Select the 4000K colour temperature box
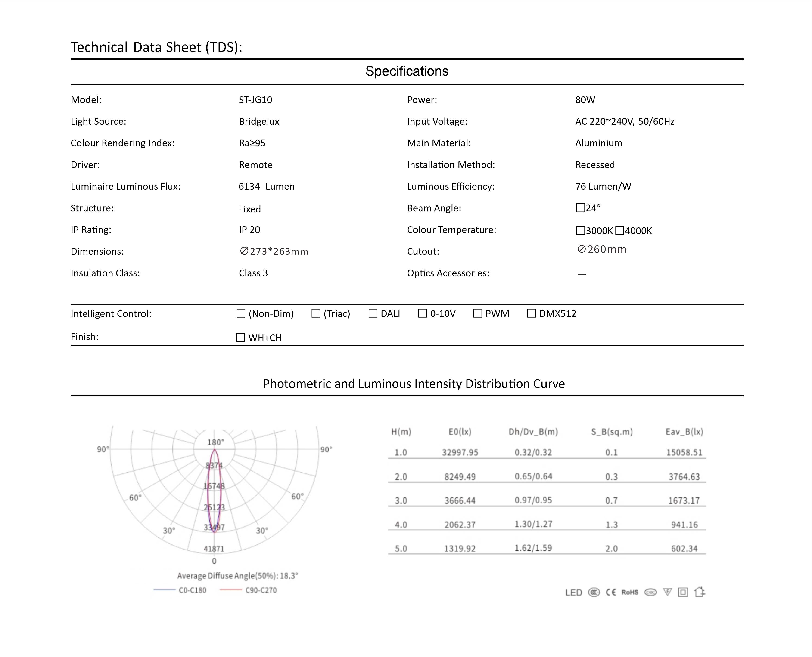 620,230
